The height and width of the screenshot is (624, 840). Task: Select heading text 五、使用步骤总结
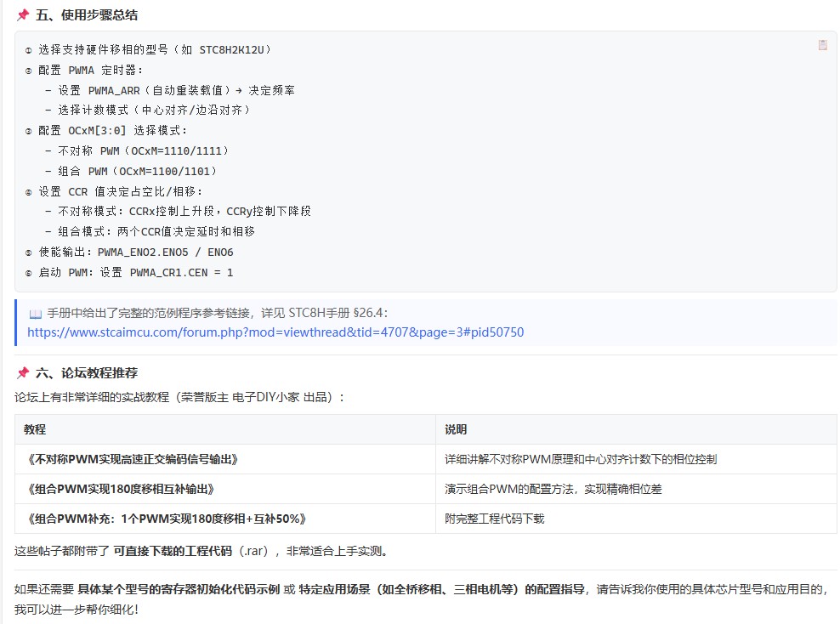pos(87,15)
